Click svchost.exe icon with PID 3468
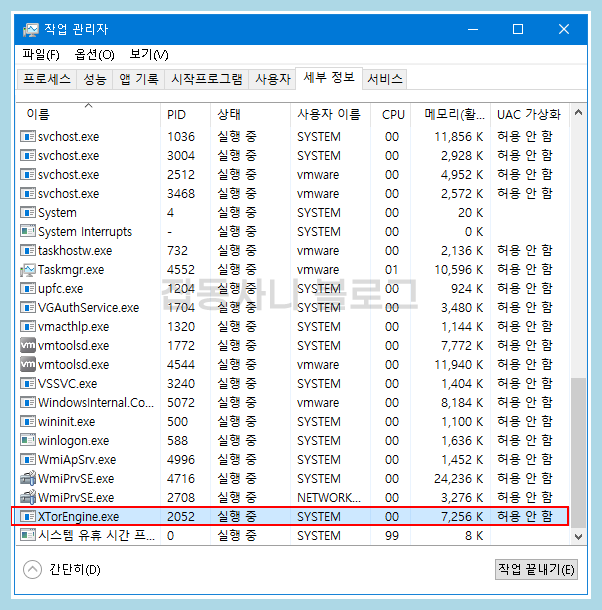The height and width of the screenshot is (610, 602). [x=28, y=193]
